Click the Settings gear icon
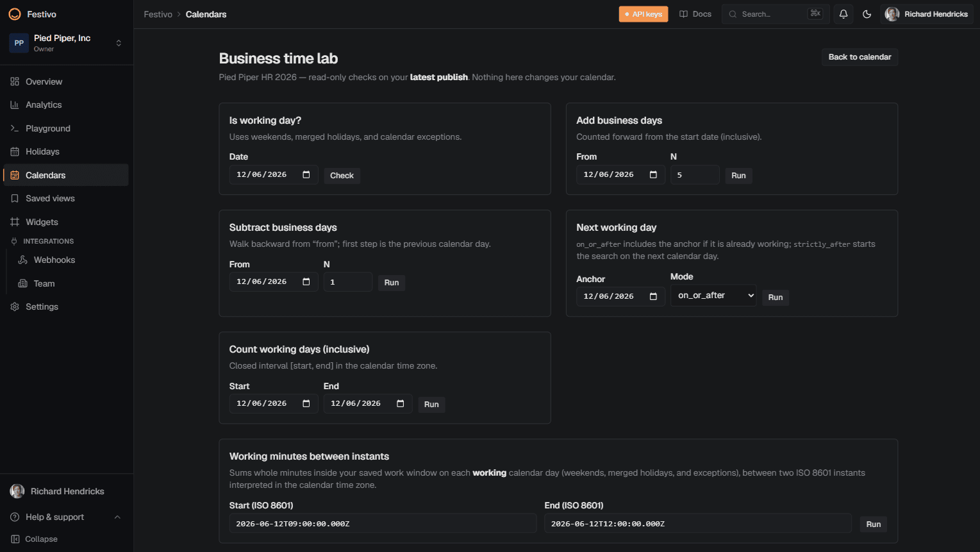980x552 pixels. click(x=15, y=306)
